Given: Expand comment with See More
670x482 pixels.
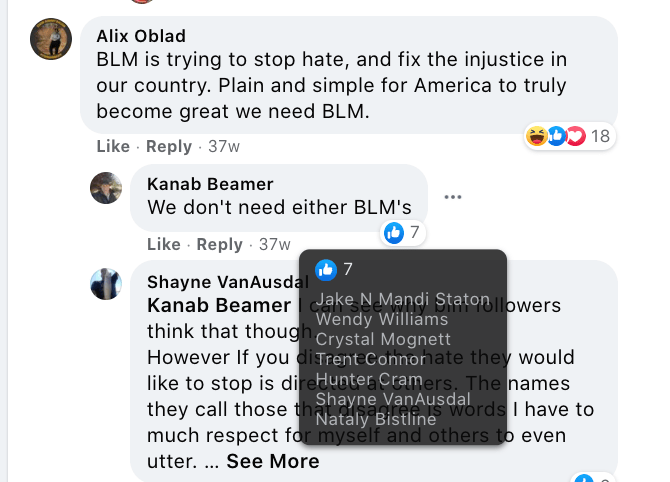Looking at the screenshot, I should [x=272, y=461].
